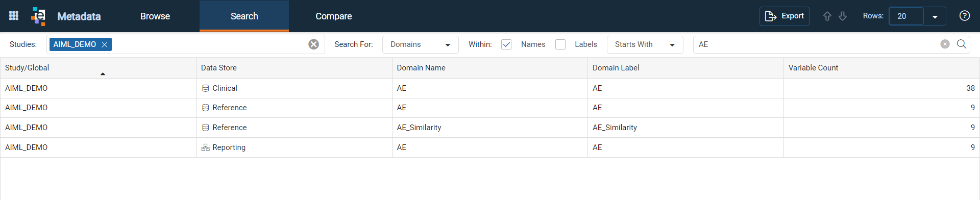
Task: Click AIML_DEMO in the Clinical row
Action: (27, 88)
